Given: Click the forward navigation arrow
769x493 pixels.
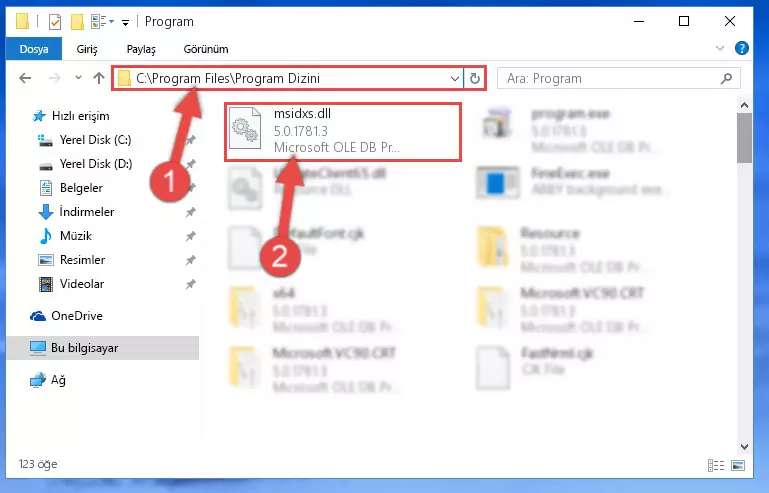Looking at the screenshot, I should tap(54, 78).
